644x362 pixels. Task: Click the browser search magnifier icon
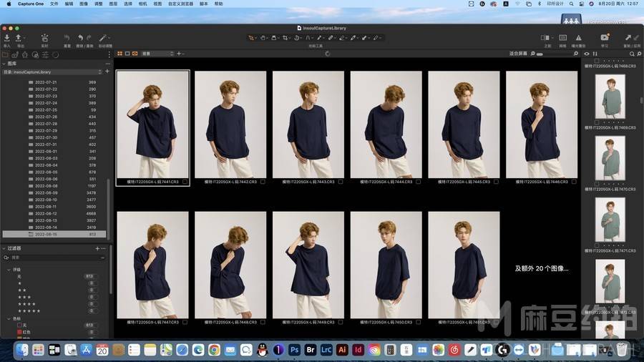point(632,54)
